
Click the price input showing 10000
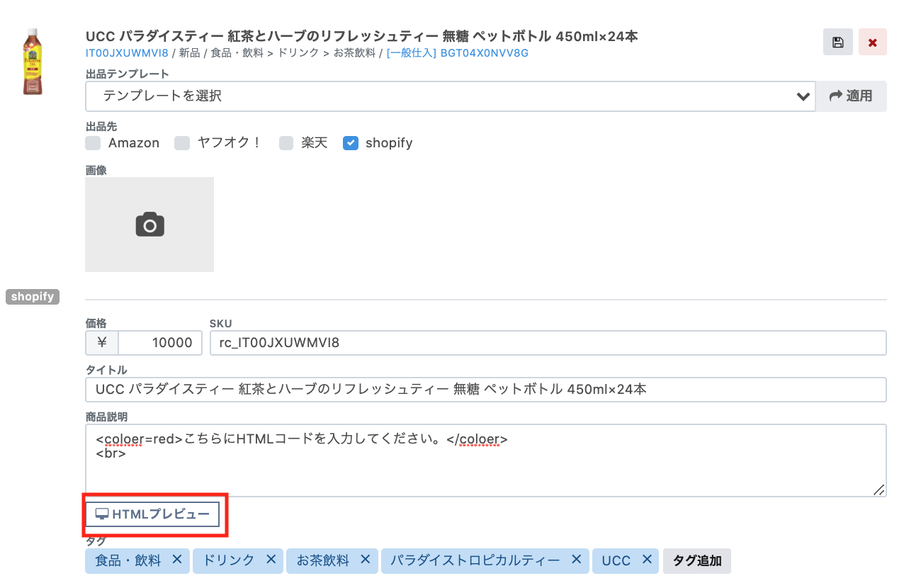pos(159,343)
